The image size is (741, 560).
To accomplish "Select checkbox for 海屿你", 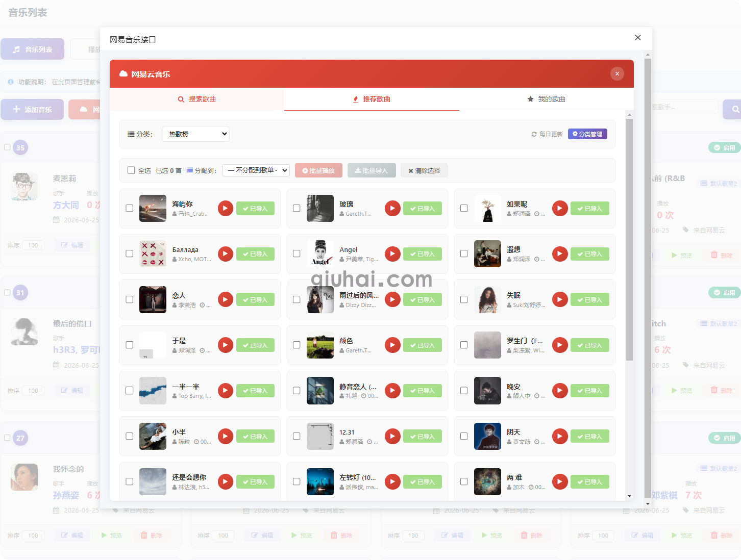I will pyautogui.click(x=130, y=208).
